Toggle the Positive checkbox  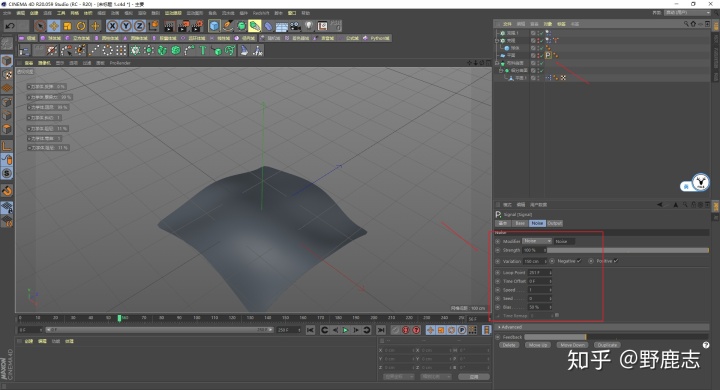click(x=616, y=261)
